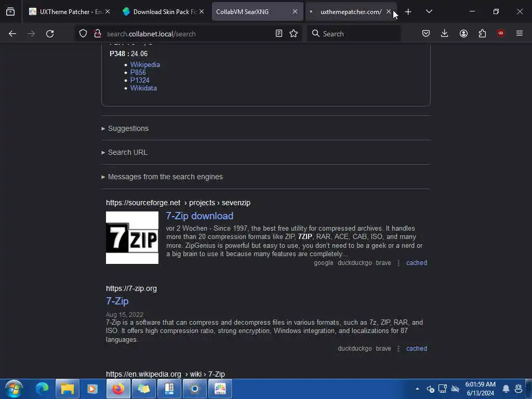Click the muted volume tray icon
This screenshot has width=532, height=399.
(x=431, y=389)
